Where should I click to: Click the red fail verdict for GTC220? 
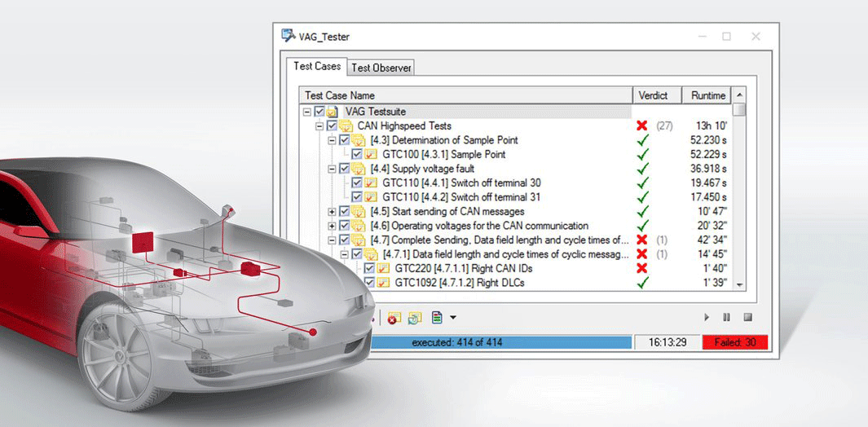coord(641,268)
